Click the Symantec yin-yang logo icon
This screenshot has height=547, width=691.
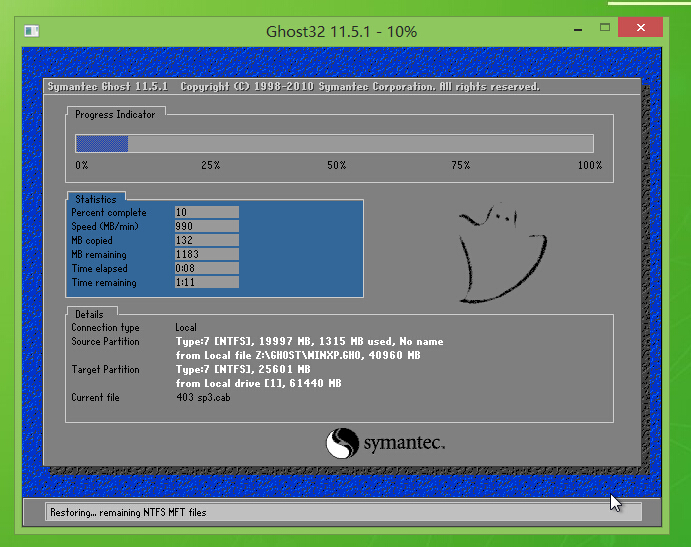[342, 443]
